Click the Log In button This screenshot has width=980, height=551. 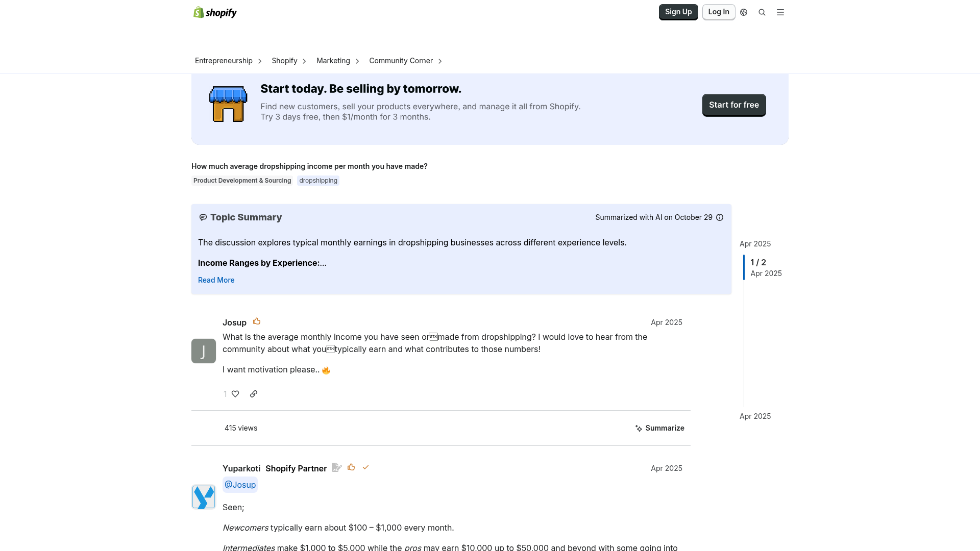click(x=719, y=12)
